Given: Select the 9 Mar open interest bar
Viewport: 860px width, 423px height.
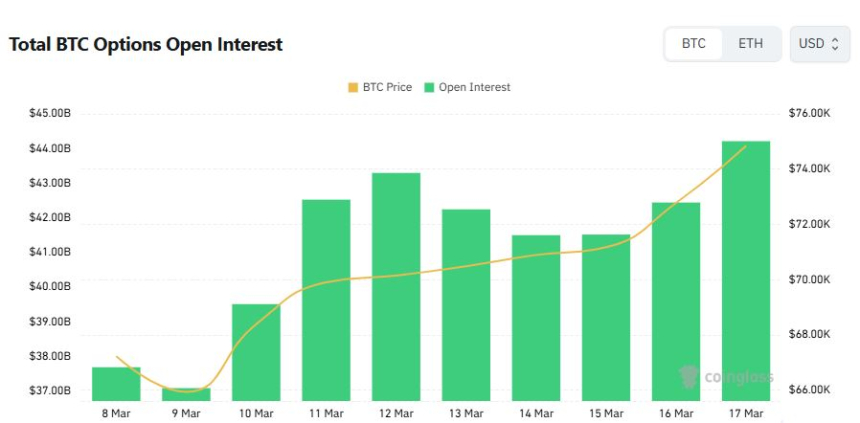Looking at the screenshot, I should point(186,394).
